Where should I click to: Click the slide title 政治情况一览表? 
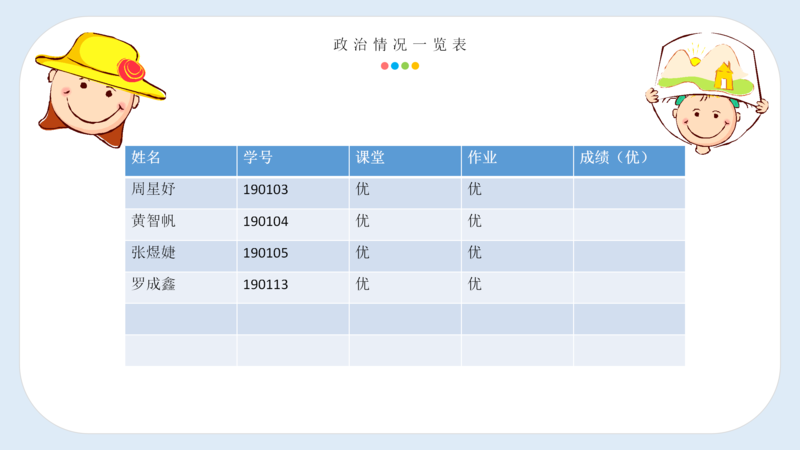[x=400, y=45]
